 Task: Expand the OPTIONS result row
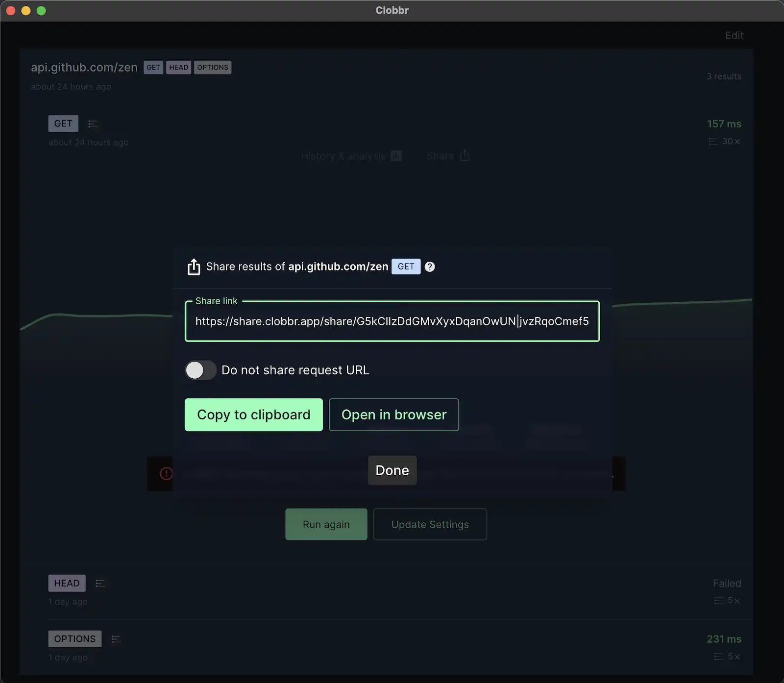(75, 639)
